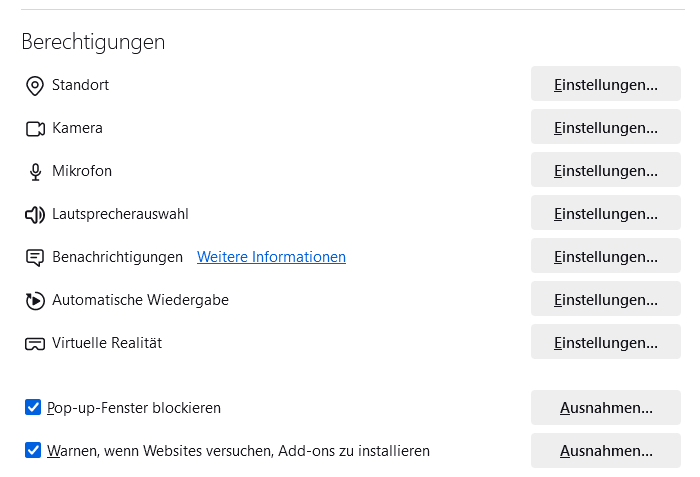Image resolution: width=700 pixels, height=477 pixels.
Task: Click the Benachrichtigungen label text
Action: click(117, 257)
